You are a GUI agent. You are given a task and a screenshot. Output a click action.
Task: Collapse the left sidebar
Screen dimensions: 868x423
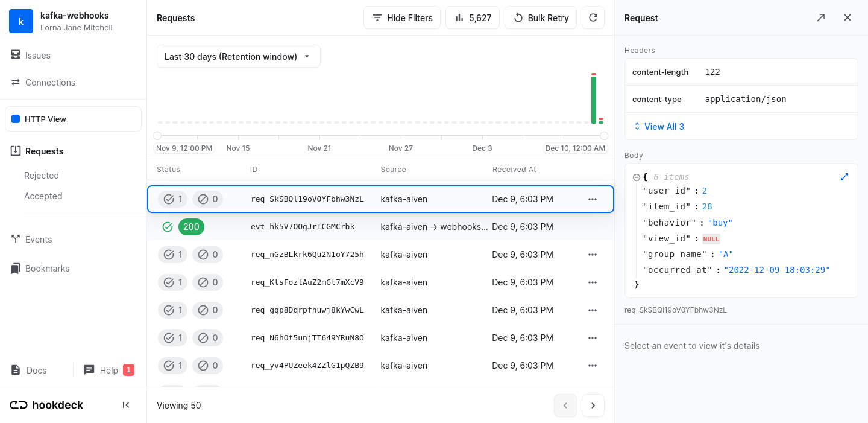tap(126, 405)
